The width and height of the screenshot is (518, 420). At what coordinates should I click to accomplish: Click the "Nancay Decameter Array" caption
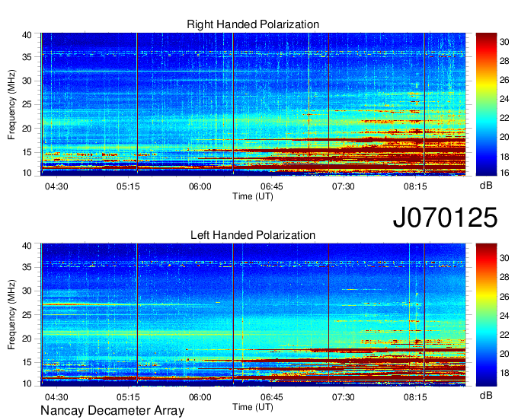tap(112, 411)
